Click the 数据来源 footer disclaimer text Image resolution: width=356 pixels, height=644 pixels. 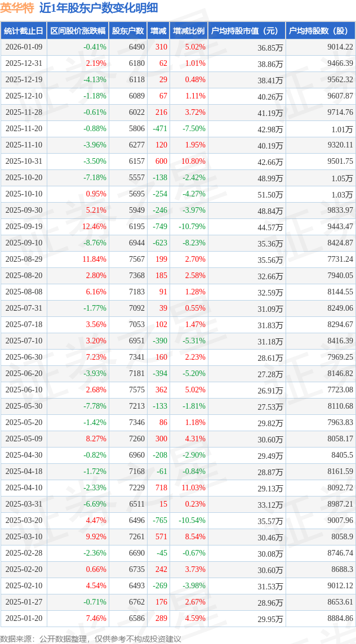[x=91, y=638]
